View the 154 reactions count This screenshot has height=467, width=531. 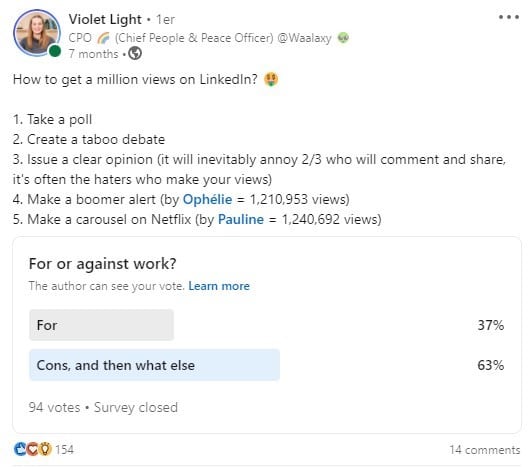[64, 449]
